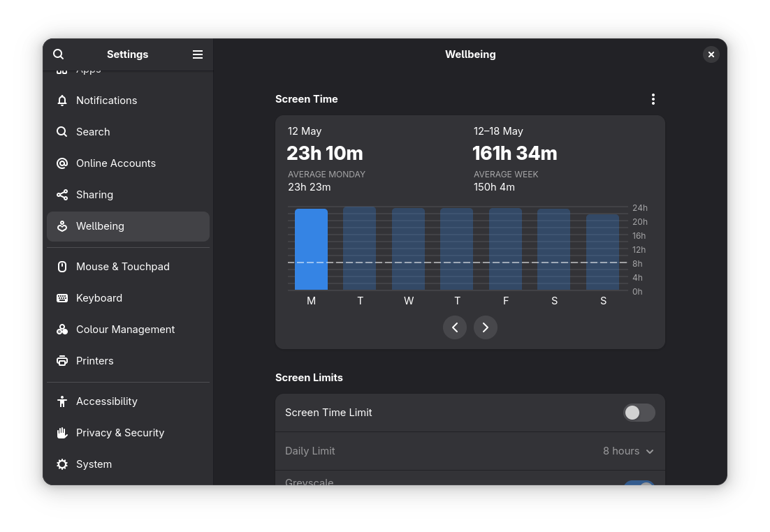Open the Screen Time three-dot options menu

click(x=653, y=99)
